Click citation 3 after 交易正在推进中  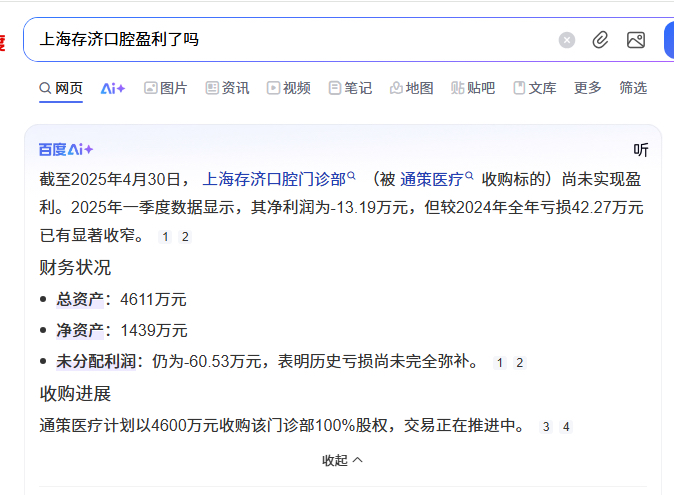[546, 427]
